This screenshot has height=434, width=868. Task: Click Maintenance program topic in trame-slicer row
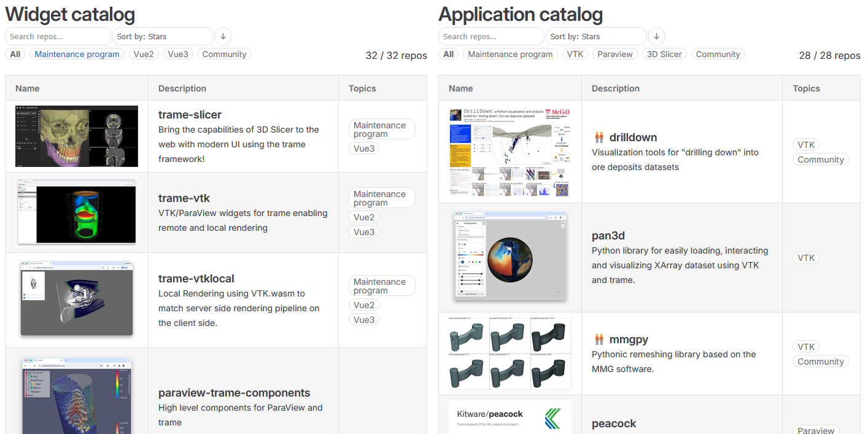pyautogui.click(x=382, y=130)
